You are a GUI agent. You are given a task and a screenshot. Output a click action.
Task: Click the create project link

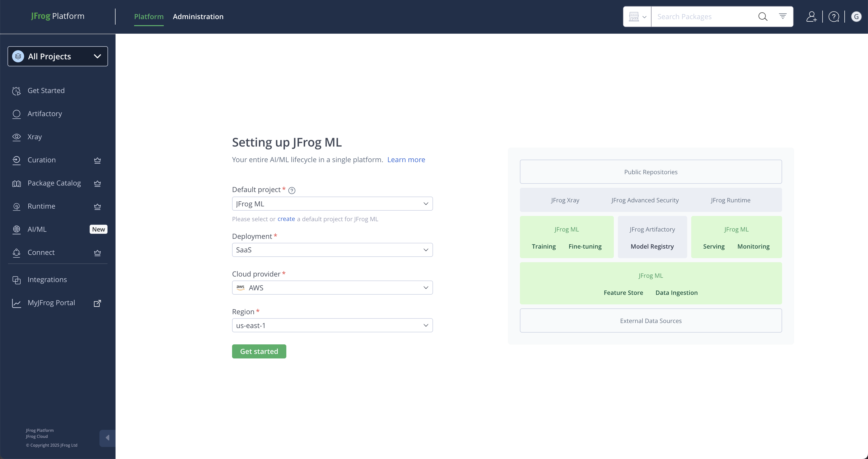286,219
